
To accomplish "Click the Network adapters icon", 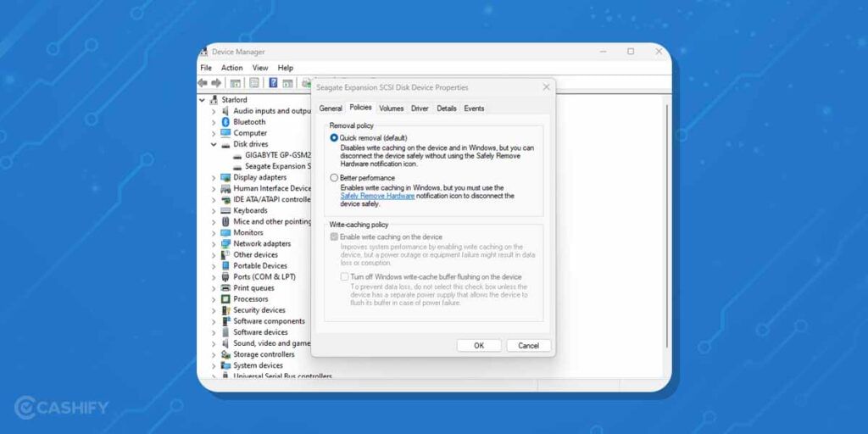I will [x=225, y=243].
